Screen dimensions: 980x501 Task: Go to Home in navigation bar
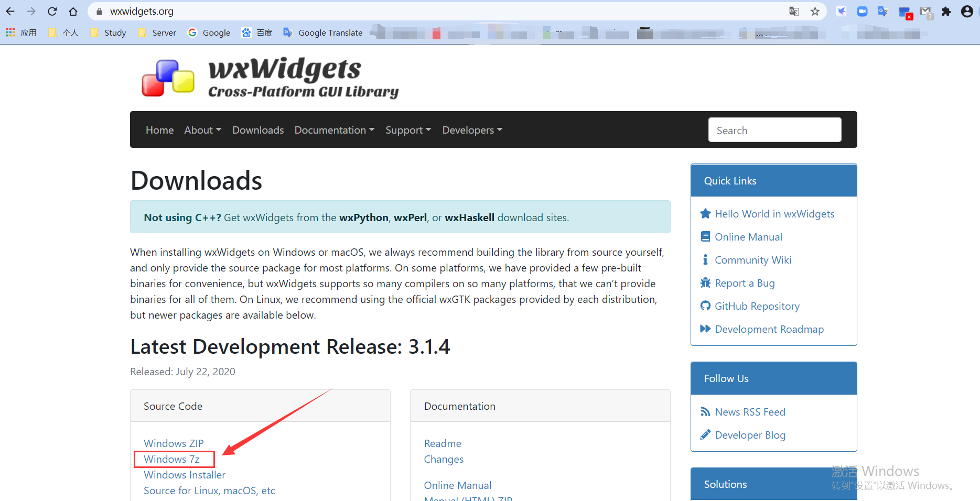[159, 130]
